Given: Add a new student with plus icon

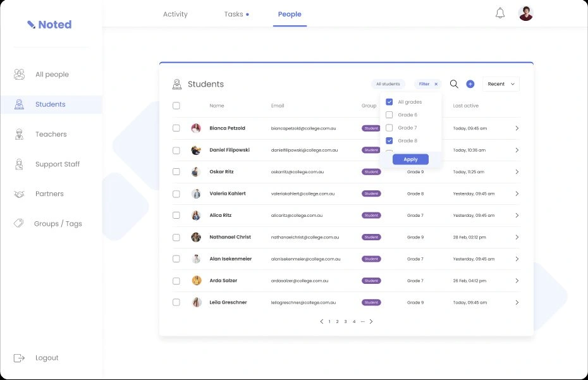Looking at the screenshot, I should point(470,84).
